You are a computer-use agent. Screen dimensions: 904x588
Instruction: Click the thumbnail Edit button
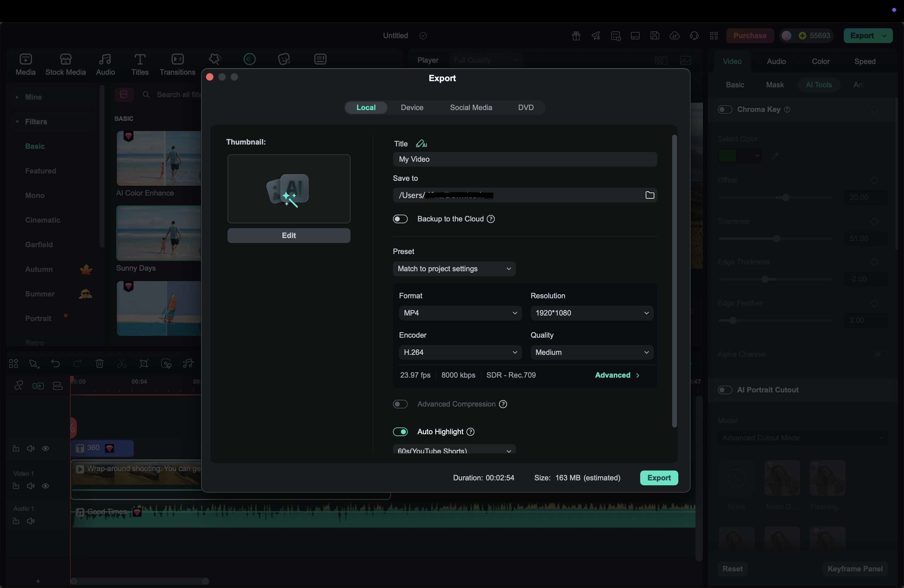point(289,236)
